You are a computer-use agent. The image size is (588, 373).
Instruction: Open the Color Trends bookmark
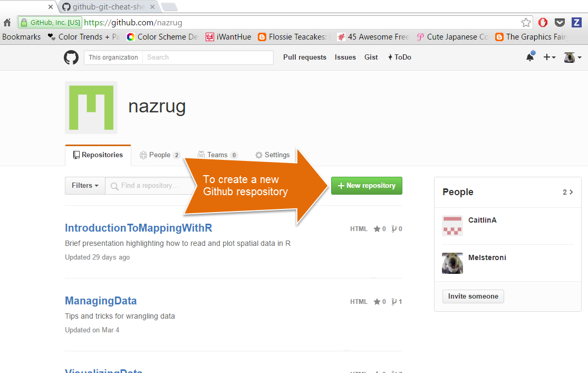pos(84,37)
